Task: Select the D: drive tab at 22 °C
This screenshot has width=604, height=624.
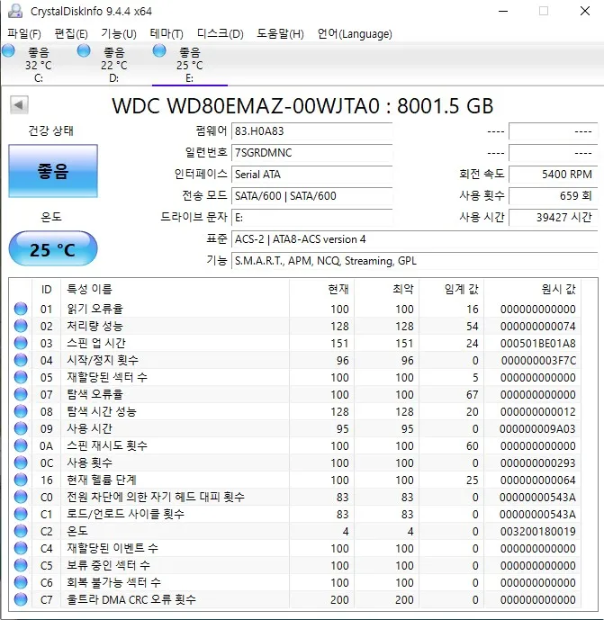Action: click(114, 64)
